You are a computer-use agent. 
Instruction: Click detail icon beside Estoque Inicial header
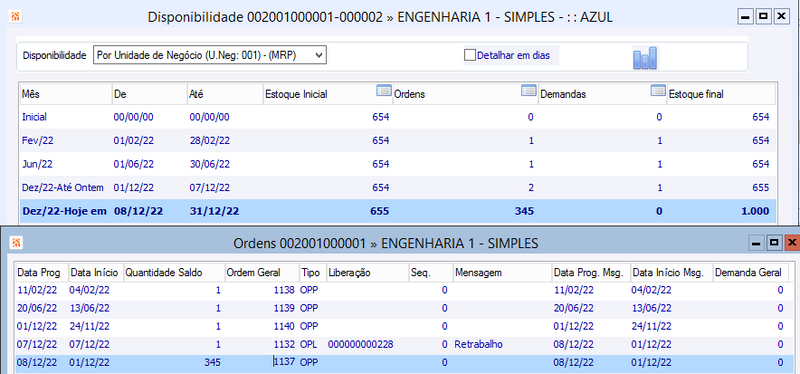tap(383, 91)
